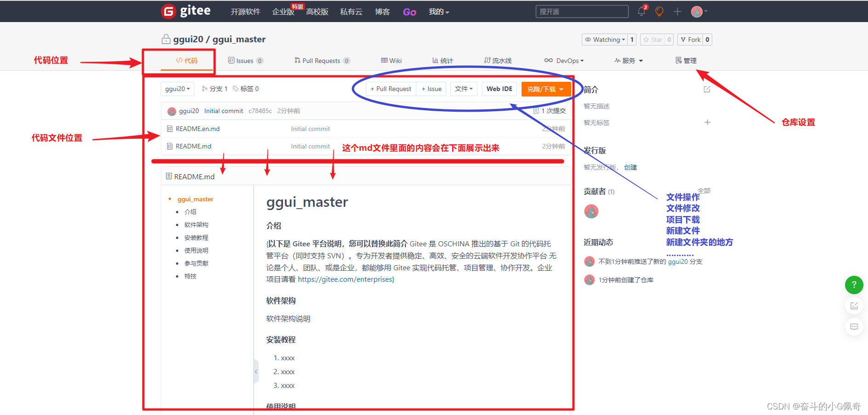This screenshot has height=415, width=868.
Task: Click the green help question mark button
Action: coord(854,285)
